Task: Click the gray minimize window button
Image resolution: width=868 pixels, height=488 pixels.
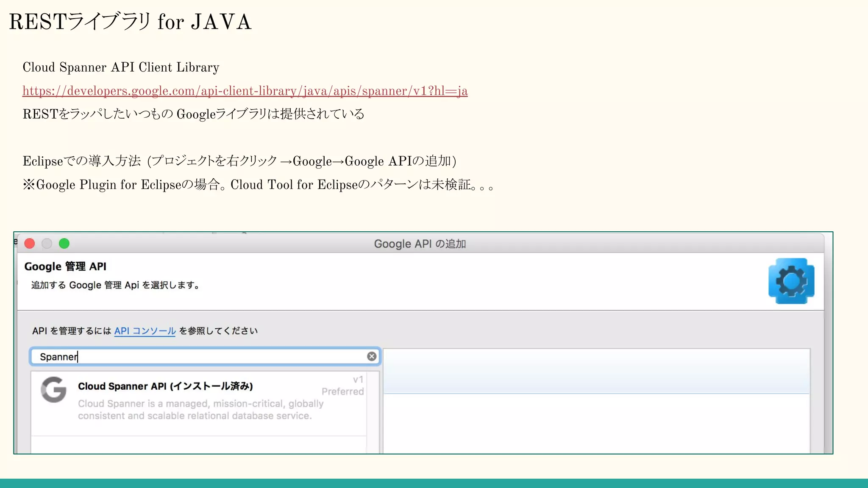Action: tap(47, 244)
